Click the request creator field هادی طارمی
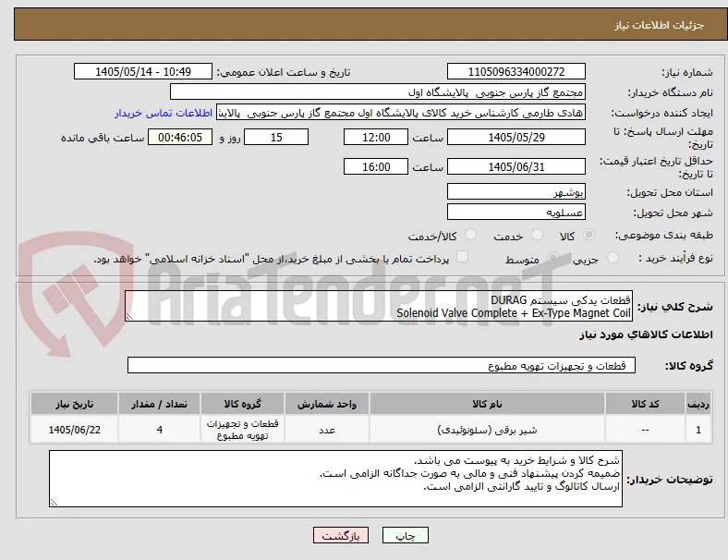 (401, 113)
